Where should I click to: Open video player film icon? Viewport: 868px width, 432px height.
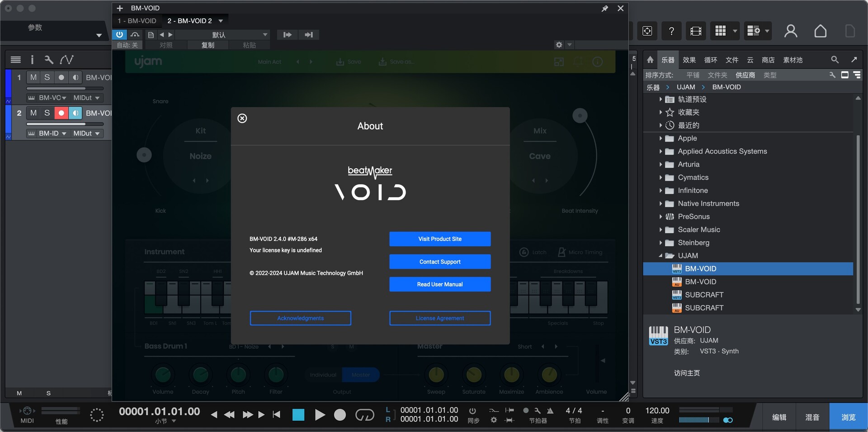pyautogui.click(x=696, y=31)
